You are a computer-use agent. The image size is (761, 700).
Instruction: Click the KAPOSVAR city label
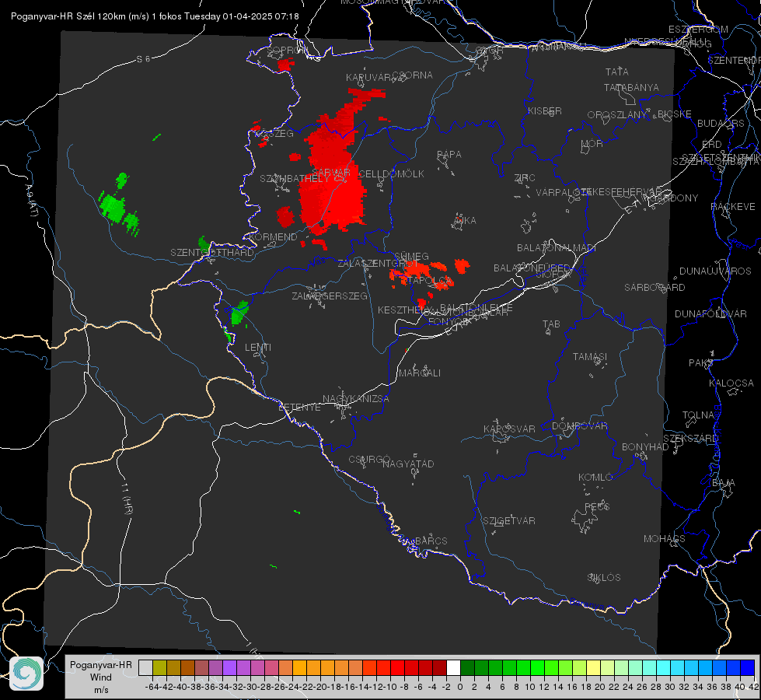pyautogui.click(x=509, y=429)
